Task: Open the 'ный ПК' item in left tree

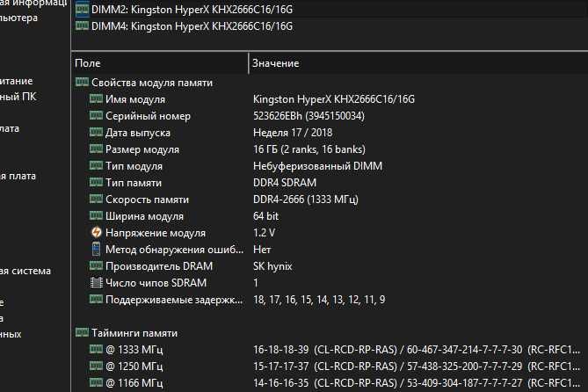Action: click(x=18, y=97)
